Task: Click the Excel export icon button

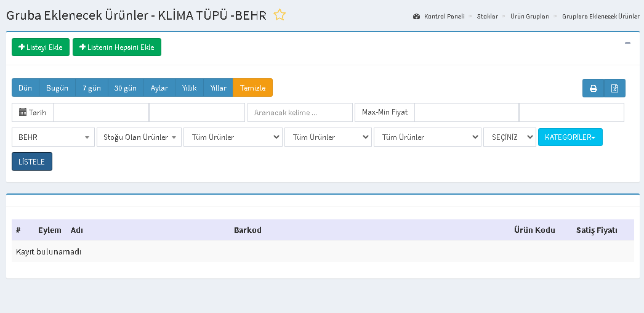Action: coord(614,88)
